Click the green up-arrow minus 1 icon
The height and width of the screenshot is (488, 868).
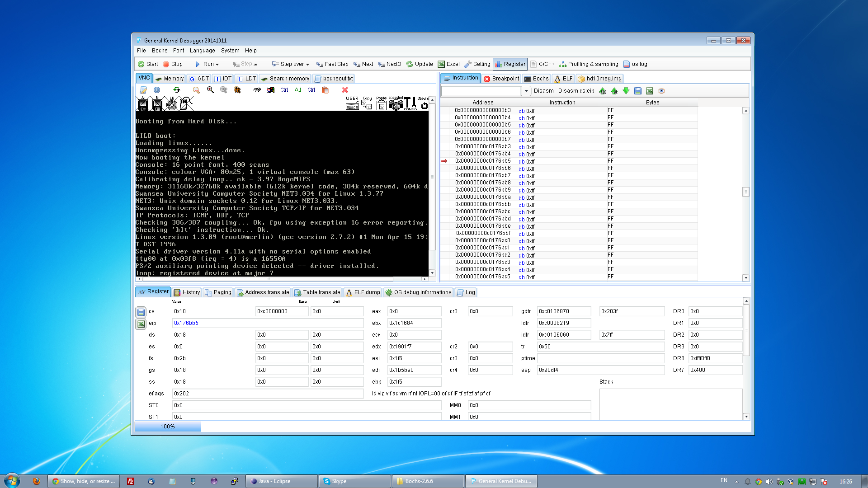tap(614, 91)
